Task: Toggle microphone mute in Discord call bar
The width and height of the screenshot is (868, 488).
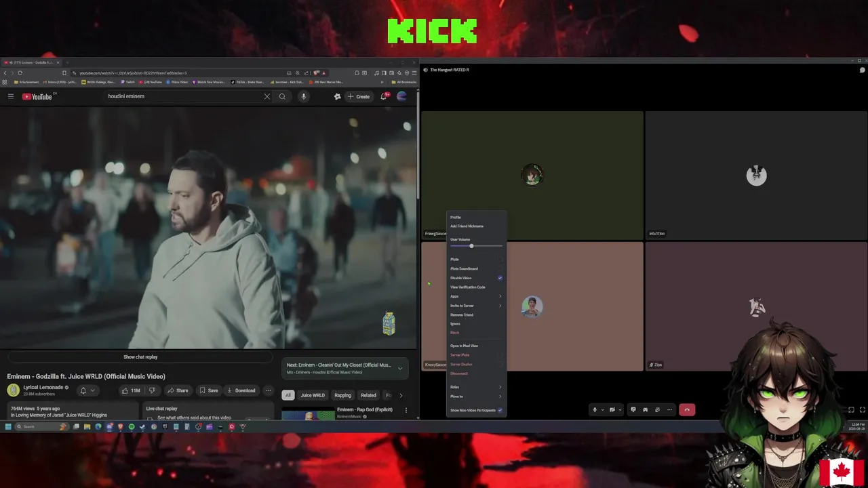Action: point(595,409)
